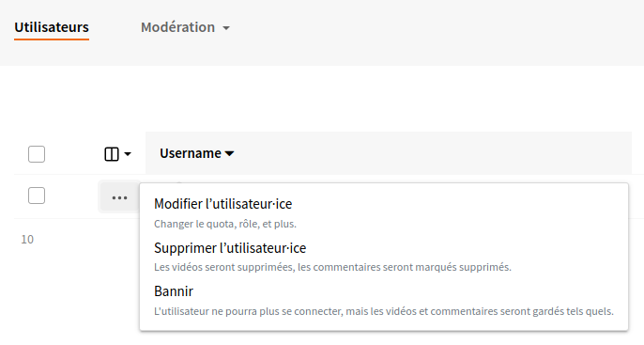Click 'Changer le quota, rôle, et plus.' text

point(225,224)
